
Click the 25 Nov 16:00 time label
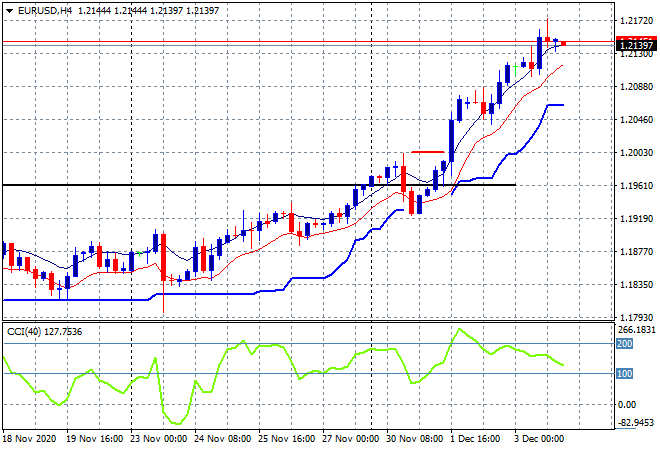click(287, 439)
